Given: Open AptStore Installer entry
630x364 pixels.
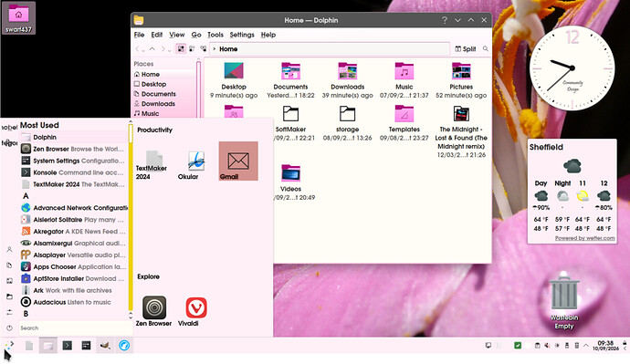Looking at the screenshot, I should tap(74, 278).
